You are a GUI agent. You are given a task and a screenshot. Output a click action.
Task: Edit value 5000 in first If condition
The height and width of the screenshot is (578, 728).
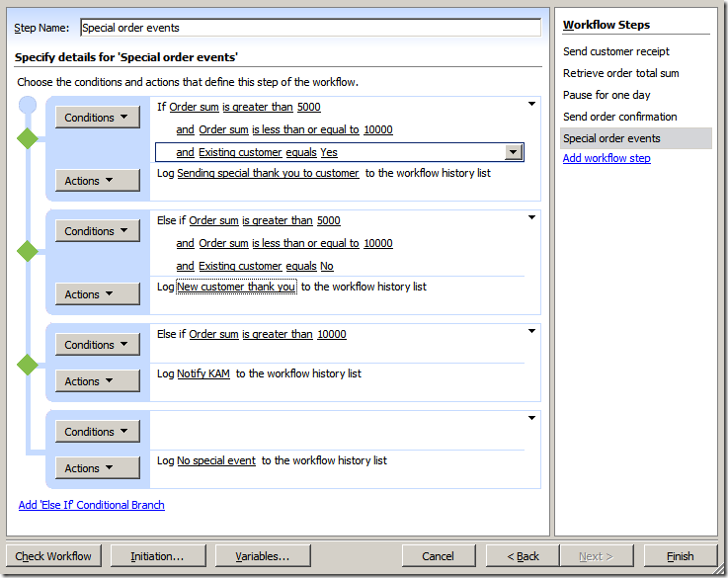point(309,107)
